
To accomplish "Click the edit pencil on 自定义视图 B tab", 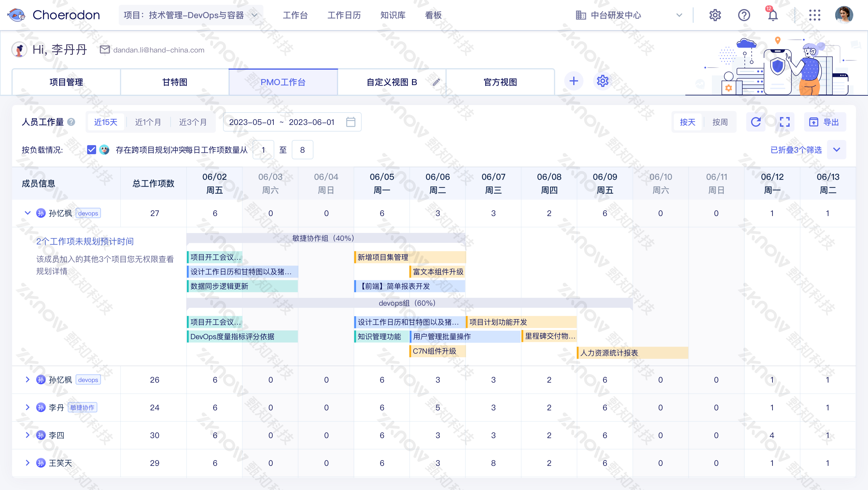I will pyautogui.click(x=436, y=82).
